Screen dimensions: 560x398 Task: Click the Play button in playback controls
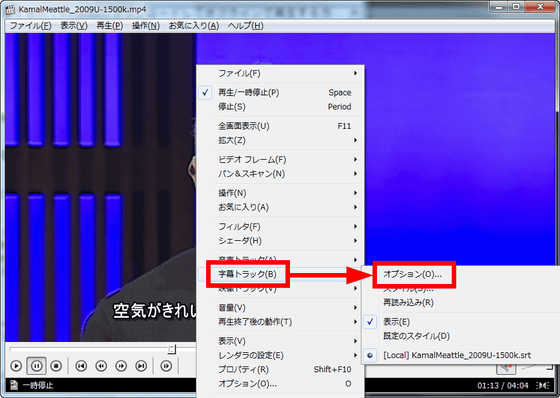(16, 366)
